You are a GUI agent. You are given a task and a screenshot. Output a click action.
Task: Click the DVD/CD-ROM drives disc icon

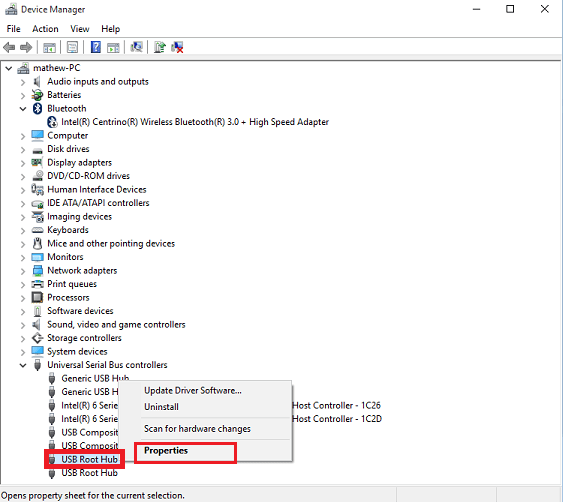click(38, 176)
